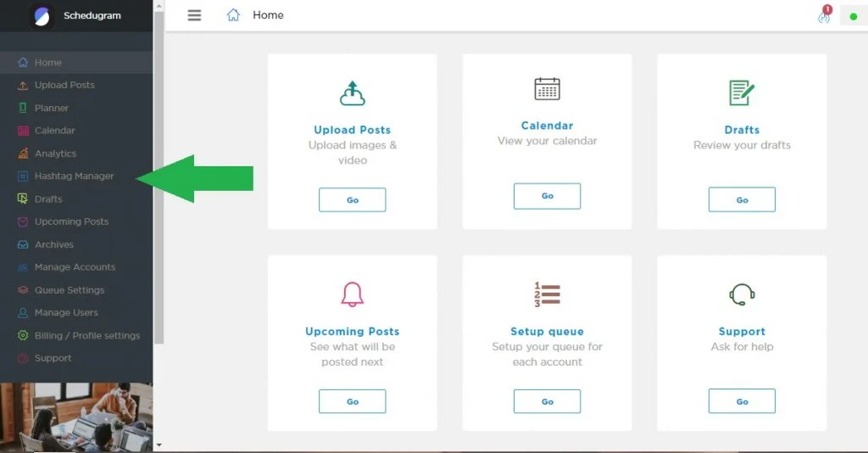
Task: Click Go on the Drafts card
Action: 742,200
